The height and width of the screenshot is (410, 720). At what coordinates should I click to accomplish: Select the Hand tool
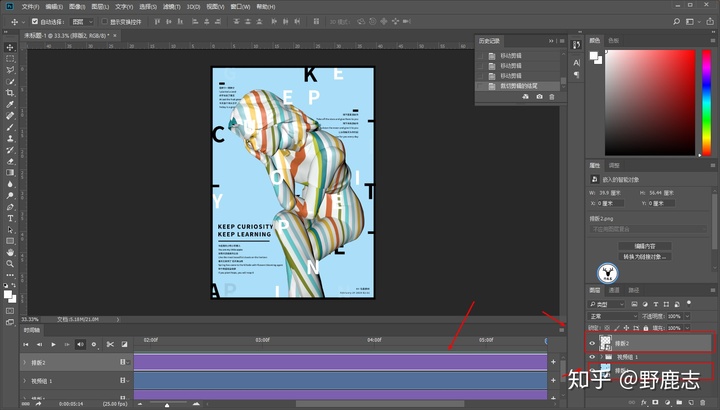(x=10, y=253)
